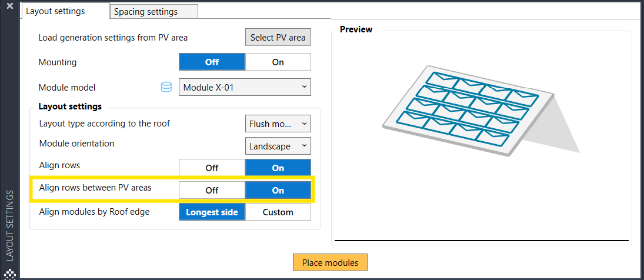Turn Align rows Off
Viewport: 644px width, 280px height.
(212, 168)
